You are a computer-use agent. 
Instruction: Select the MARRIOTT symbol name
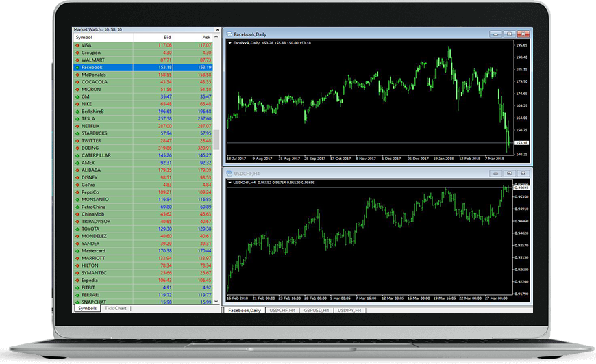coord(93,259)
